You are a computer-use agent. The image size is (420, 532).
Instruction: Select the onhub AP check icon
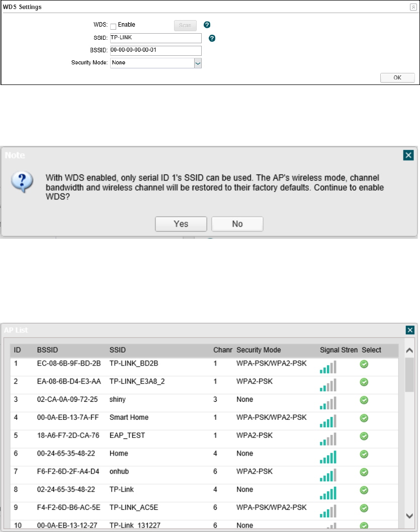[364, 472]
